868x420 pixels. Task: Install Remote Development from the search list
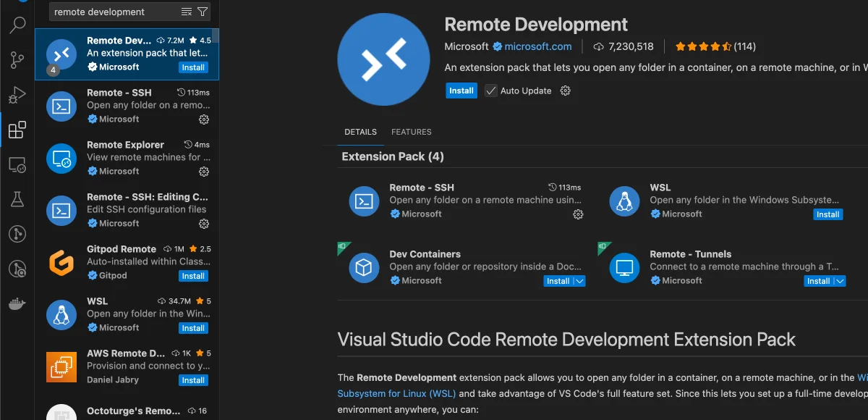click(193, 67)
